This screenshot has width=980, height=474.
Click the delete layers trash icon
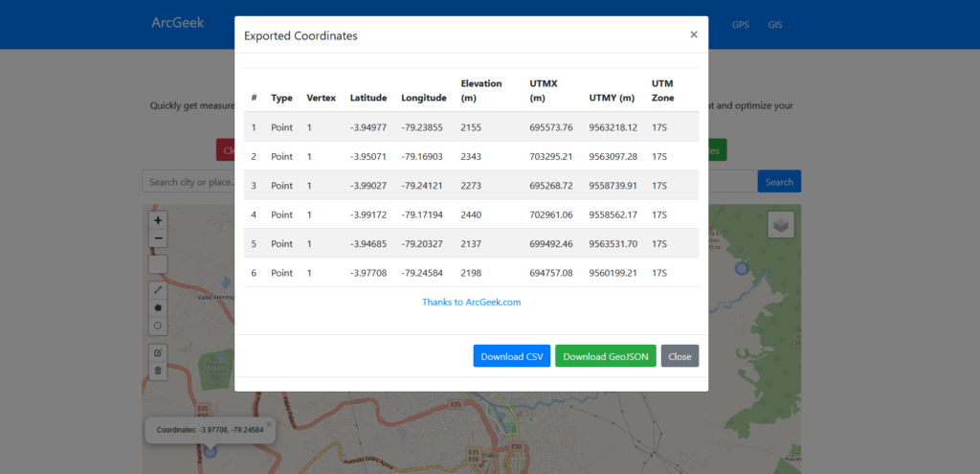click(x=158, y=371)
